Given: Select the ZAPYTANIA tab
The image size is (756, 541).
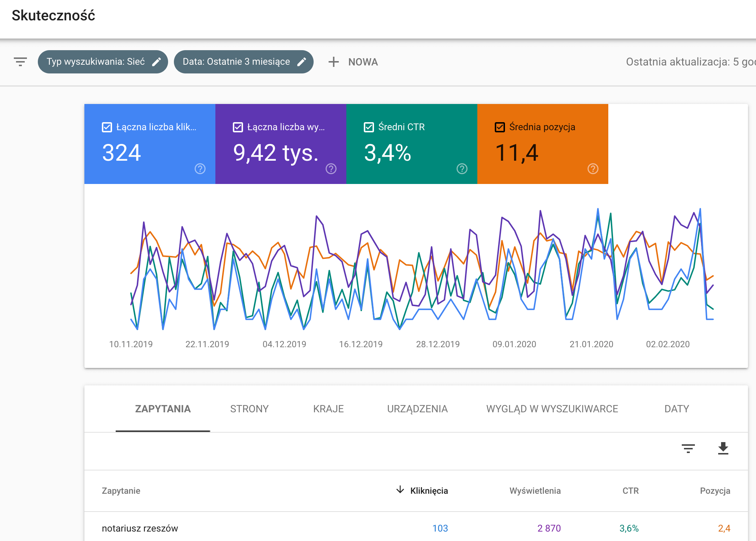Looking at the screenshot, I should (x=163, y=409).
